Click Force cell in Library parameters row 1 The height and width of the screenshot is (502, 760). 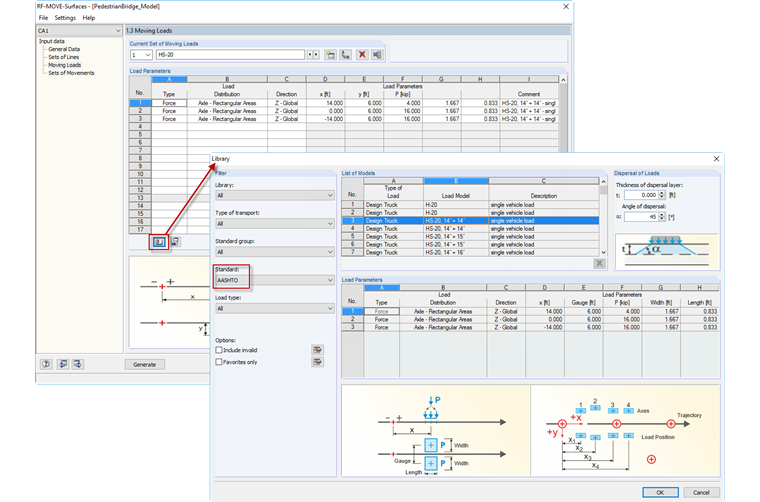tap(381, 312)
